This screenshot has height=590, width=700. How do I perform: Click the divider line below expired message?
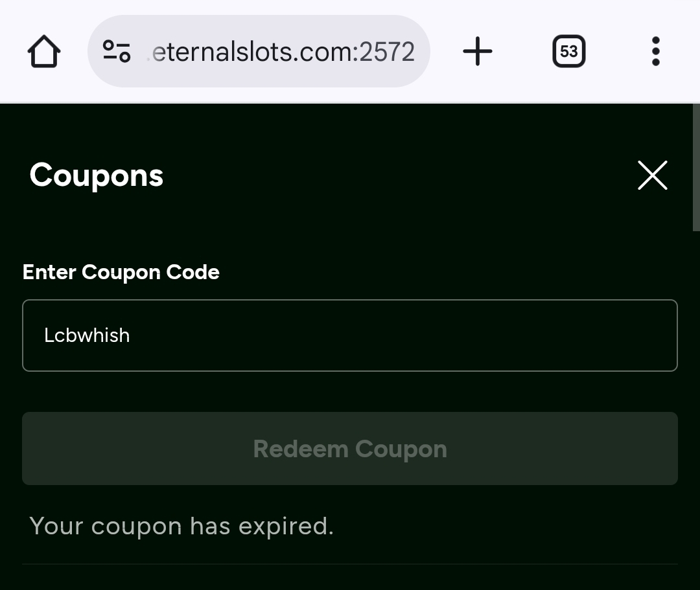point(350,564)
